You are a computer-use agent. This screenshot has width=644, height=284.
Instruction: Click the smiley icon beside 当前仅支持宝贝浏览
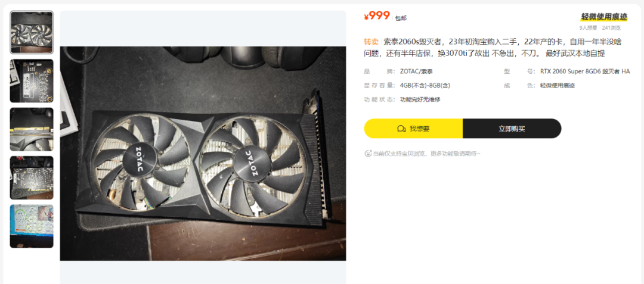(x=368, y=154)
